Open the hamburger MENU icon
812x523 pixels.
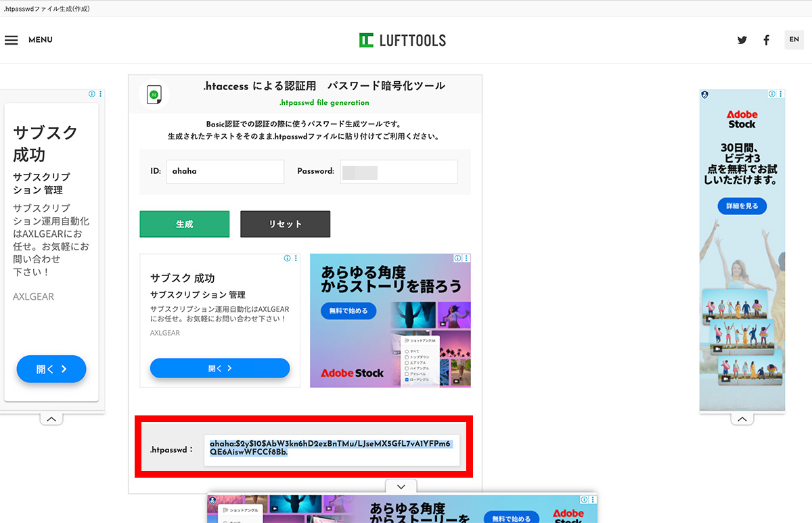point(12,40)
